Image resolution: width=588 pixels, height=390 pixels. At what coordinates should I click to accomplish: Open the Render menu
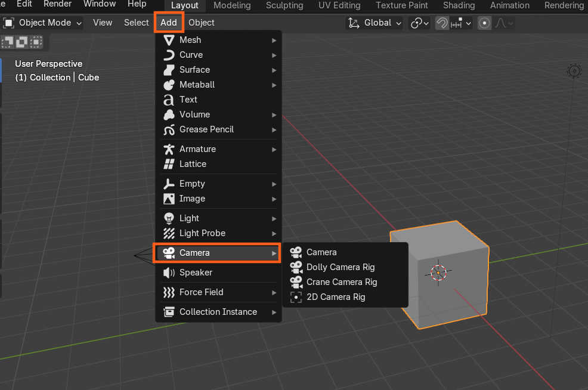pyautogui.click(x=57, y=4)
